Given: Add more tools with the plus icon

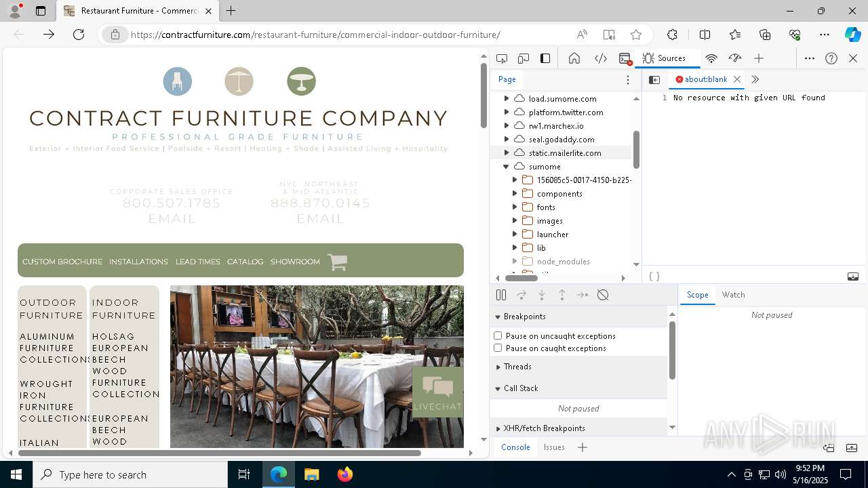Looking at the screenshot, I should coord(759,58).
